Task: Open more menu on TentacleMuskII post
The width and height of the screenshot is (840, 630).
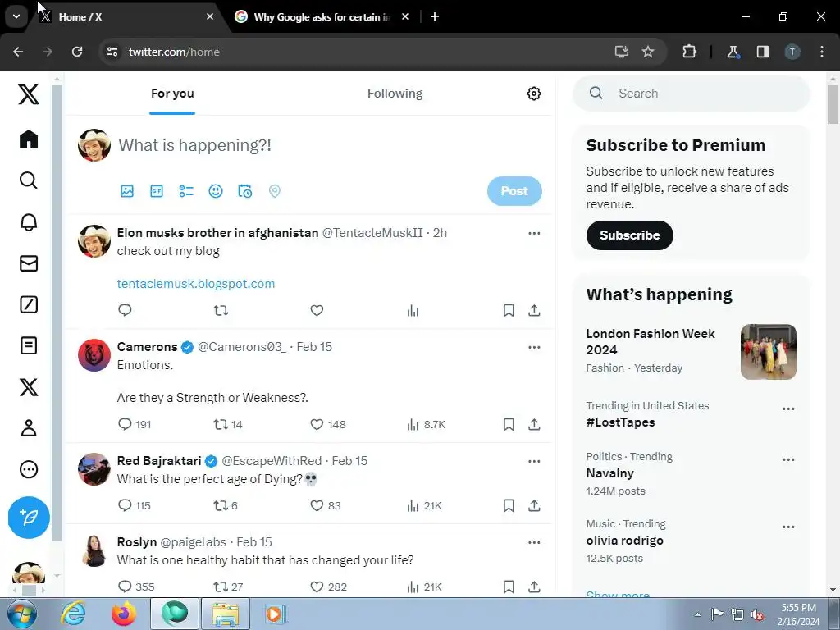Action: coord(534,233)
